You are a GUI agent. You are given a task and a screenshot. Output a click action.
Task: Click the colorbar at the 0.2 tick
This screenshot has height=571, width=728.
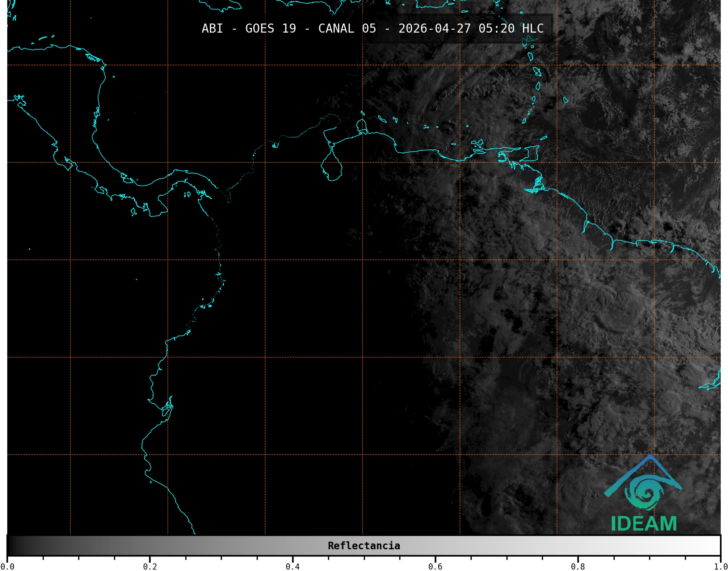tap(150, 546)
